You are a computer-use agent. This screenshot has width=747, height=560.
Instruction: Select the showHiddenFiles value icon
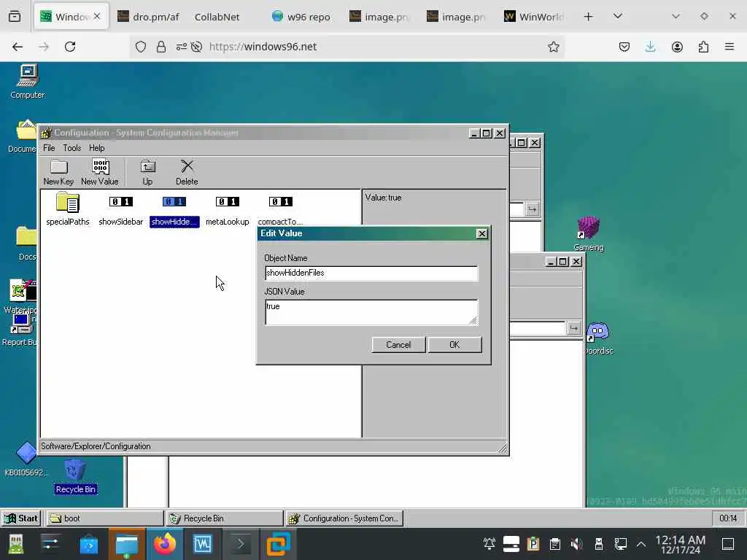click(174, 209)
